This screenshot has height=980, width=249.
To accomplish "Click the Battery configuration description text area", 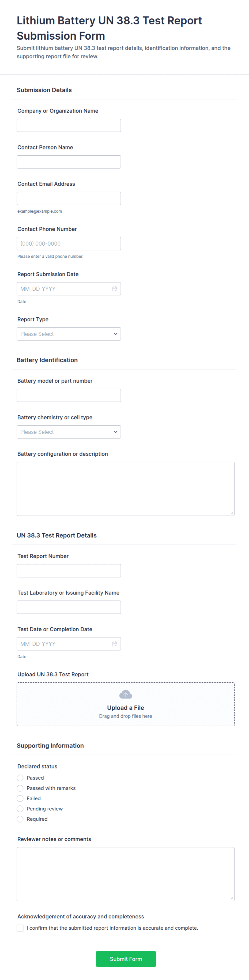I will (x=126, y=489).
